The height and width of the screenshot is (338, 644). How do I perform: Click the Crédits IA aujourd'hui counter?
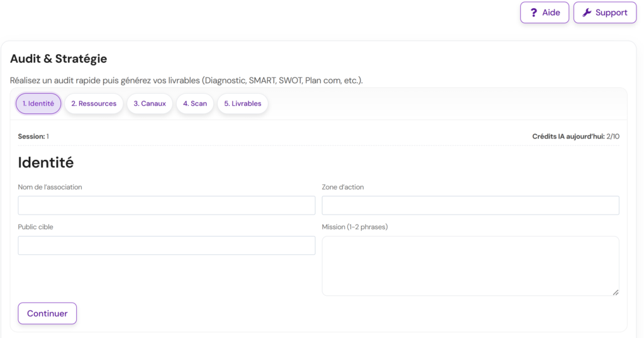(x=575, y=137)
